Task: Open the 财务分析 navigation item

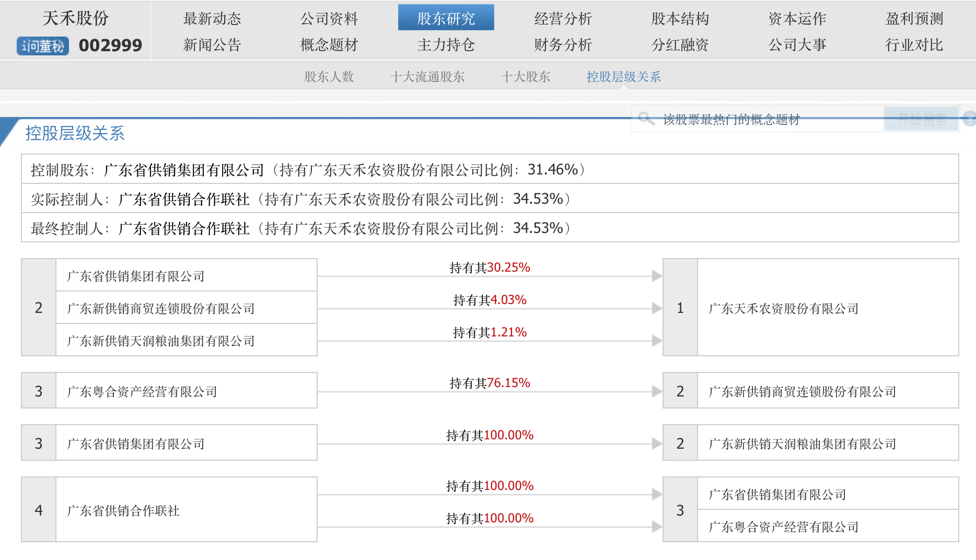Action: coord(563,45)
